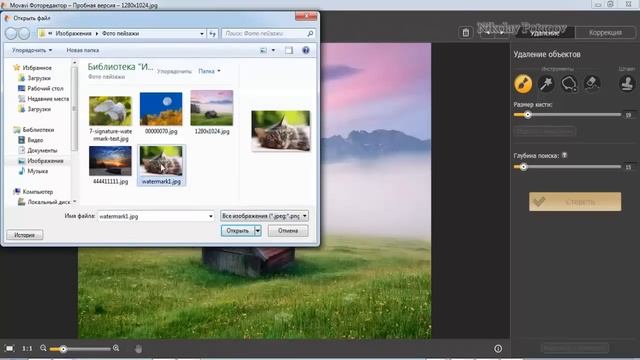Click the search magnifier in dialog
The height and width of the screenshot is (360, 640).
pos(310,33)
